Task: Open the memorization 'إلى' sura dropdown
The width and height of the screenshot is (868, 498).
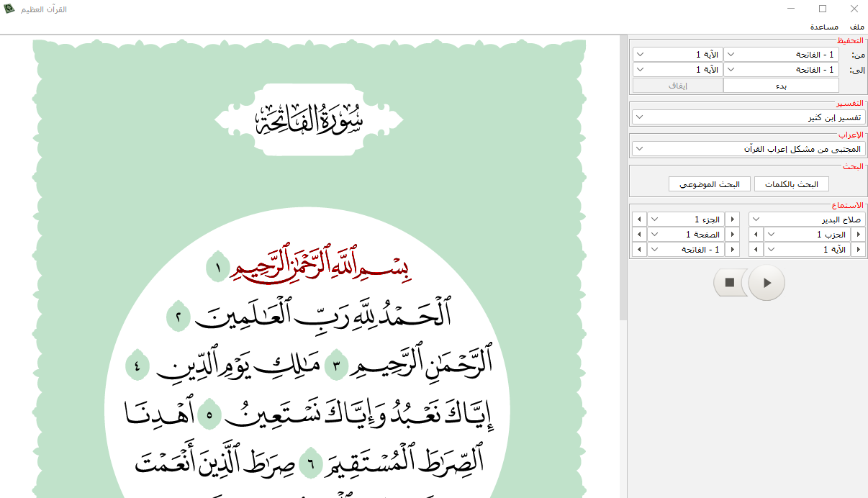Action: [781, 70]
